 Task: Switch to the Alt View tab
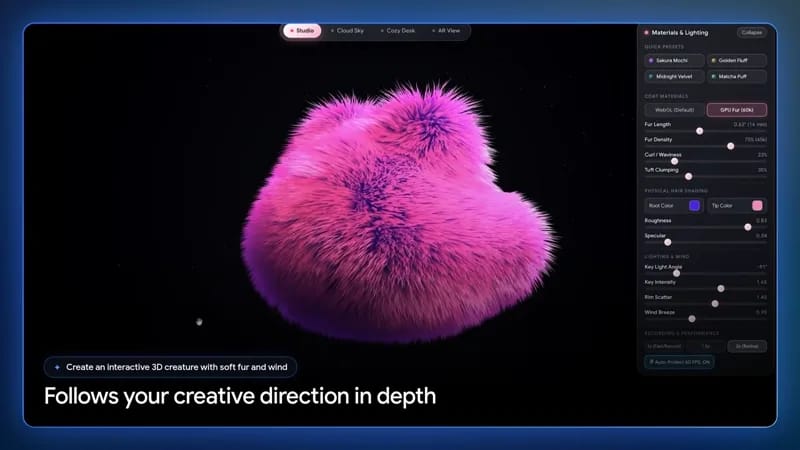(x=446, y=31)
